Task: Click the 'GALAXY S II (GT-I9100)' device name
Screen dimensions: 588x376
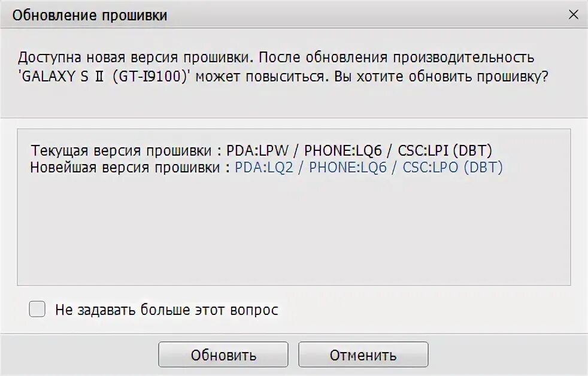Action: (104, 77)
